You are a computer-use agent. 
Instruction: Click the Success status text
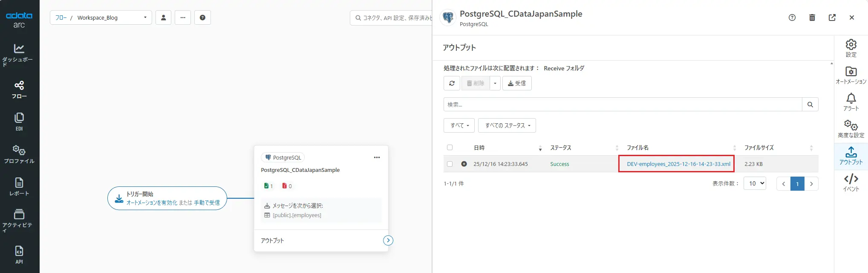pos(559,164)
